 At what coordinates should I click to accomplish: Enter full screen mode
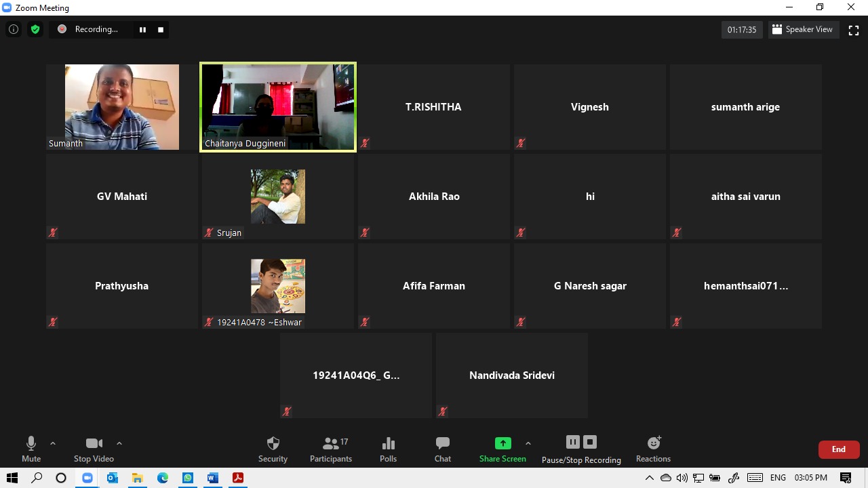point(854,30)
